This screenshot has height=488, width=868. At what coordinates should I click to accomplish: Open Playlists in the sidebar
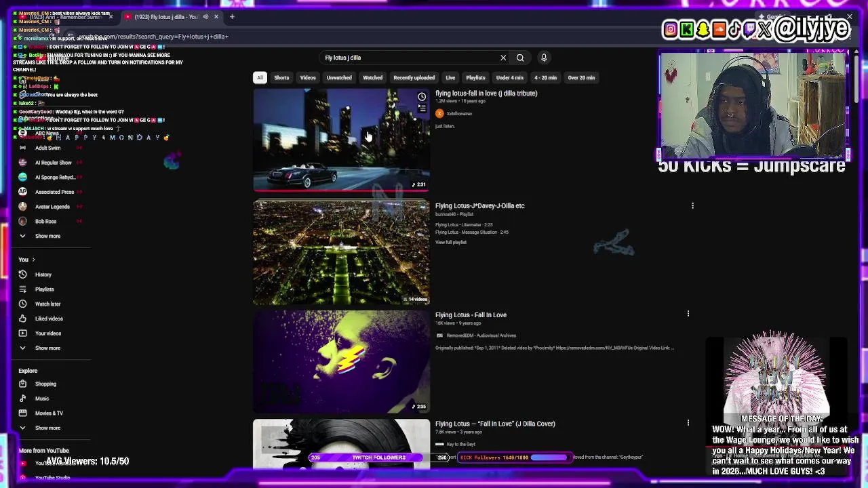tap(45, 289)
